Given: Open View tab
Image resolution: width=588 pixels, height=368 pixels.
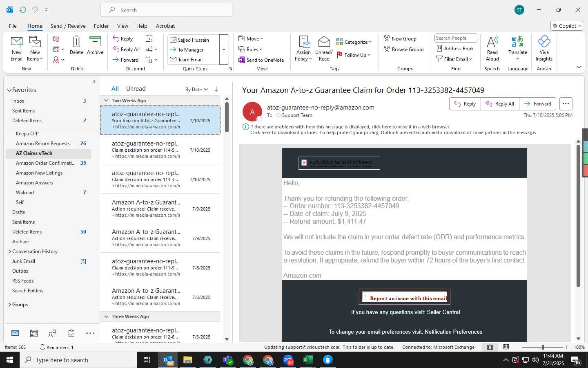Looking at the screenshot, I should point(122,26).
